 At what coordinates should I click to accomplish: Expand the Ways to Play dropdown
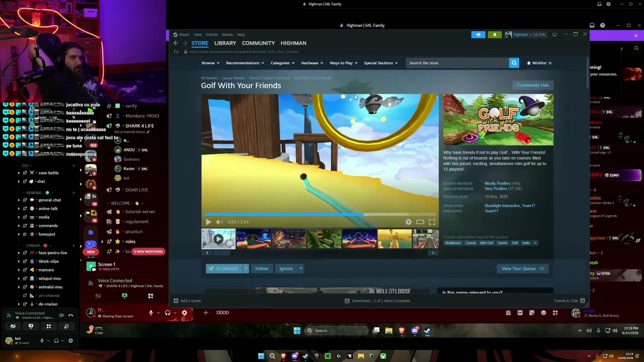344,63
